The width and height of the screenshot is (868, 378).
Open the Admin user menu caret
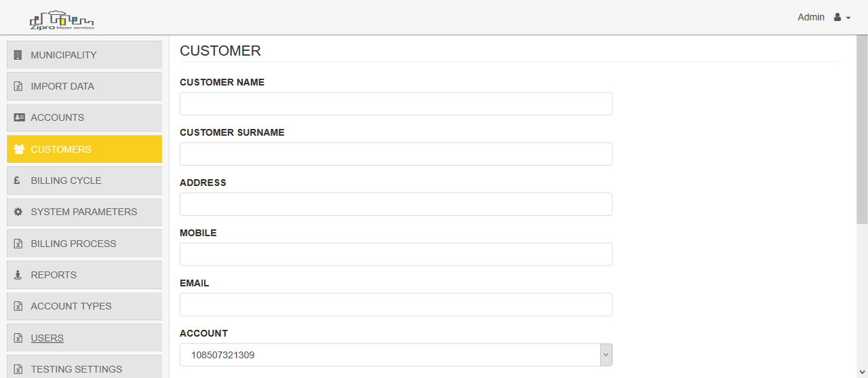point(848,18)
